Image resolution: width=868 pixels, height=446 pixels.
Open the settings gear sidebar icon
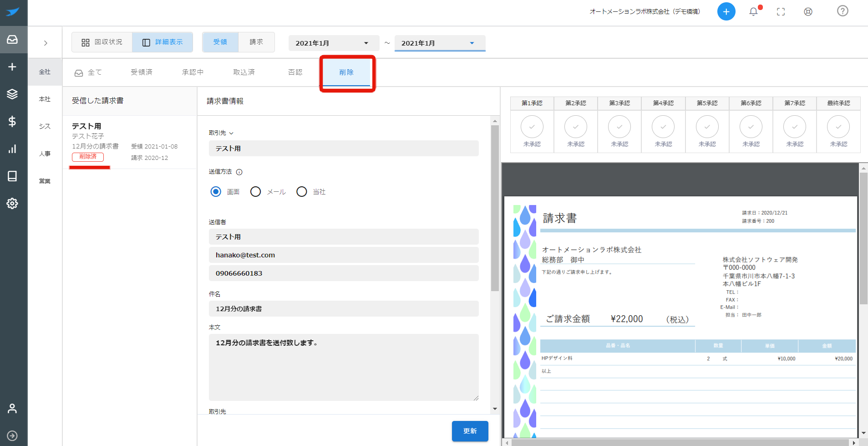tap(12, 203)
